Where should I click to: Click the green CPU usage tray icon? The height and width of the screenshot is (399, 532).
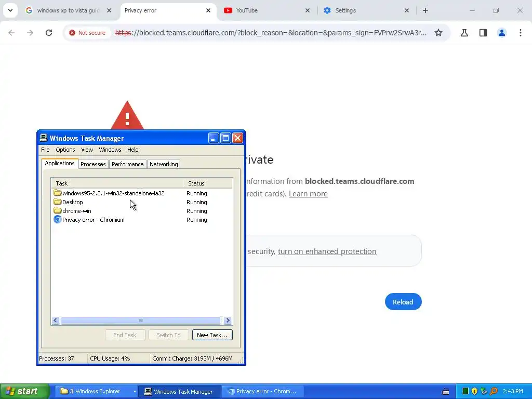point(465,391)
